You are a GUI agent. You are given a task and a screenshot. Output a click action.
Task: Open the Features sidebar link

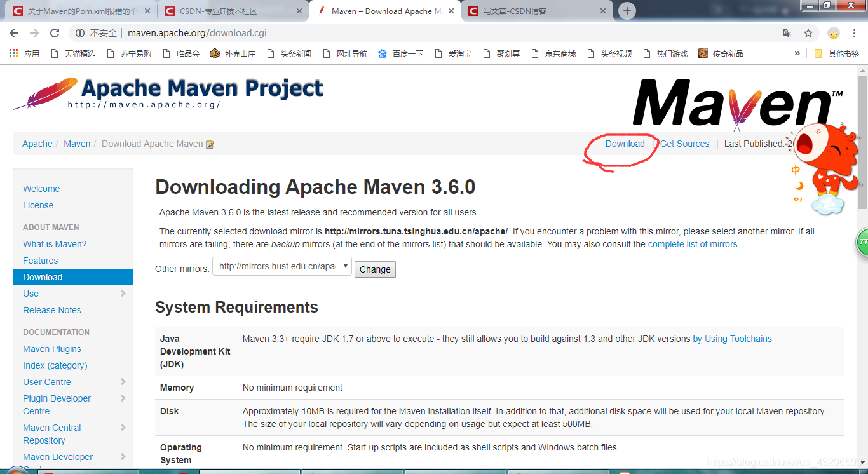coord(40,261)
